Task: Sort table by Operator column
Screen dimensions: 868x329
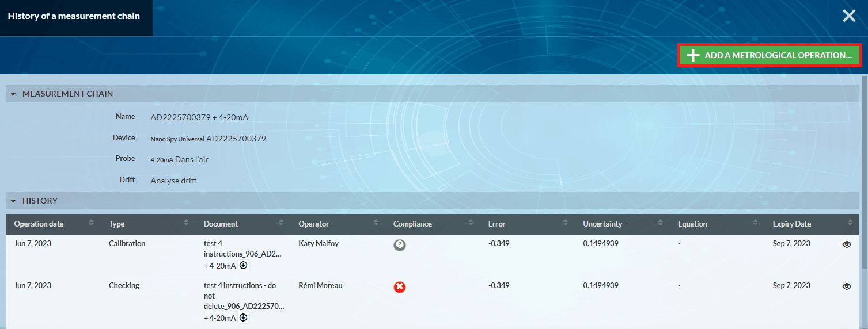Action: pos(376,224)
